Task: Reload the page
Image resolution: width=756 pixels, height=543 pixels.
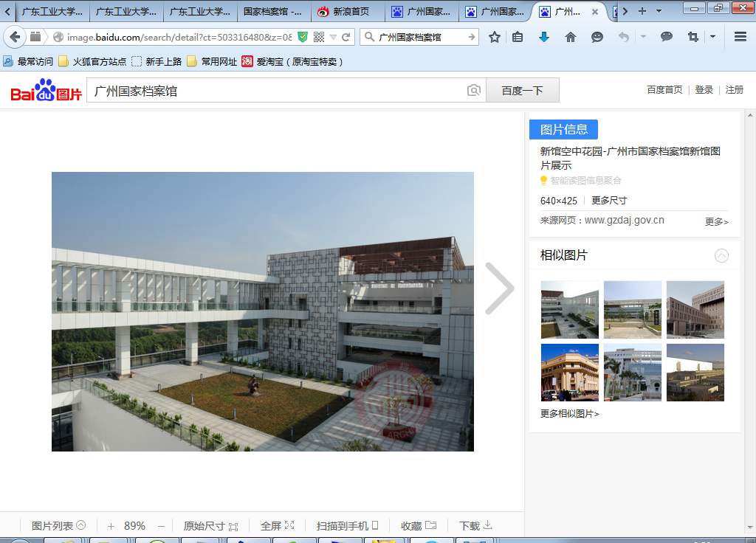Action: 346,37
